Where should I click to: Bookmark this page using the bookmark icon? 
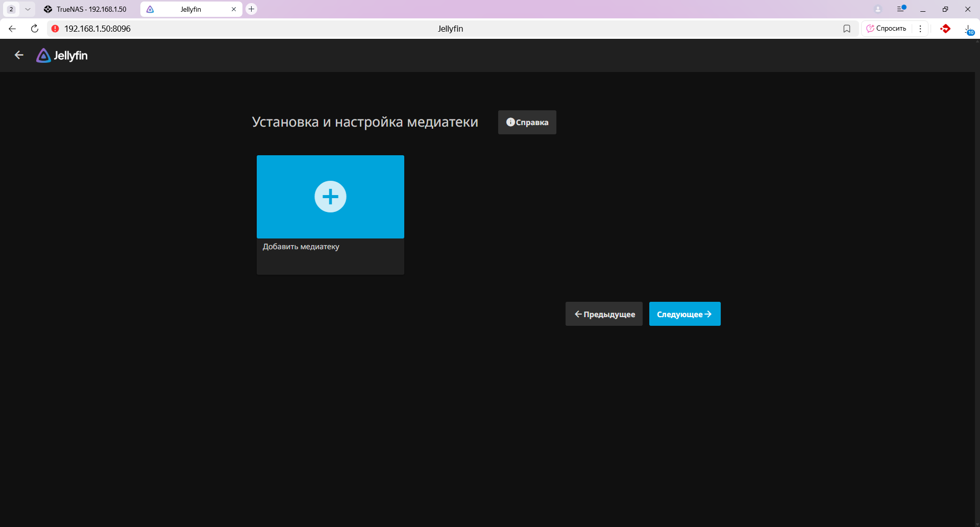(847, 29)
